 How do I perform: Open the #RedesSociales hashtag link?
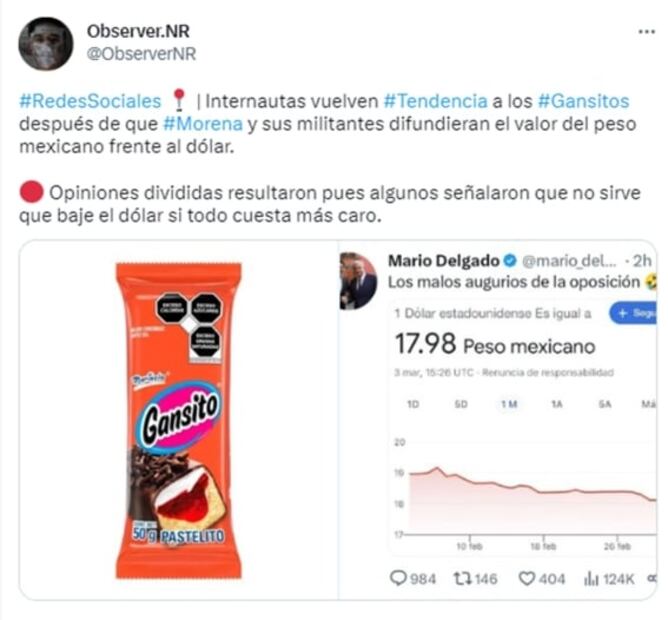pyautogui.click(x=90, y=101)
